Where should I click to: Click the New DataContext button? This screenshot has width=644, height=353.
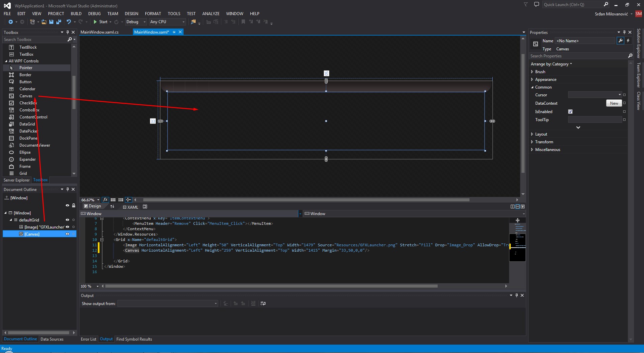tap(614, 103)
